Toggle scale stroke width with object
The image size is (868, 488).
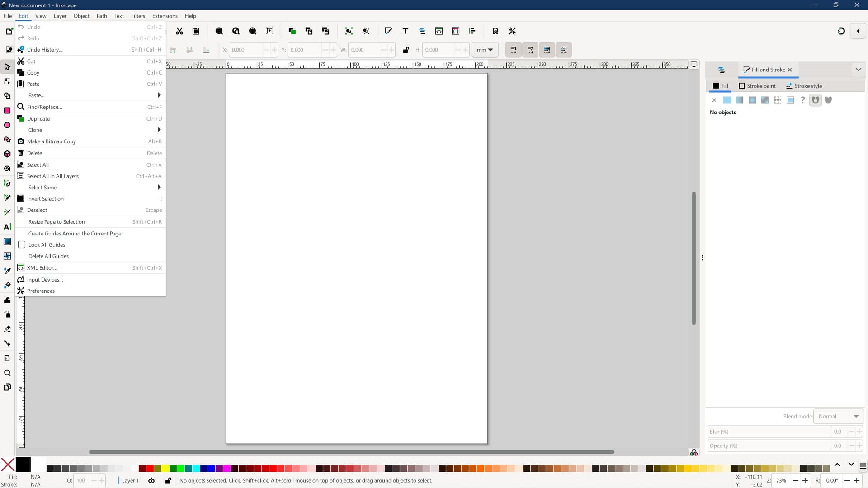[x=513, y=50]
